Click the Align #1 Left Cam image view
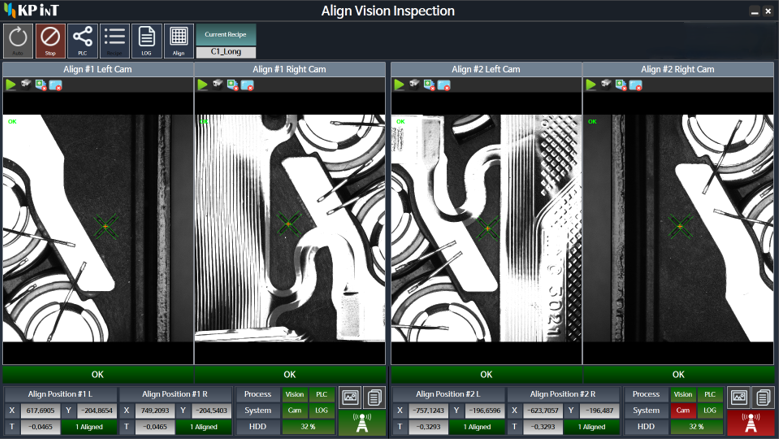The width and height of the screenshot is (779, 439). [x=98, y=228]
